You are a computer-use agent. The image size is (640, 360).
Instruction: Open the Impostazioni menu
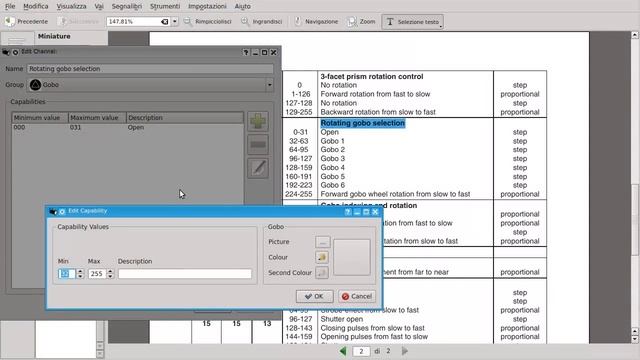(207, 6)
